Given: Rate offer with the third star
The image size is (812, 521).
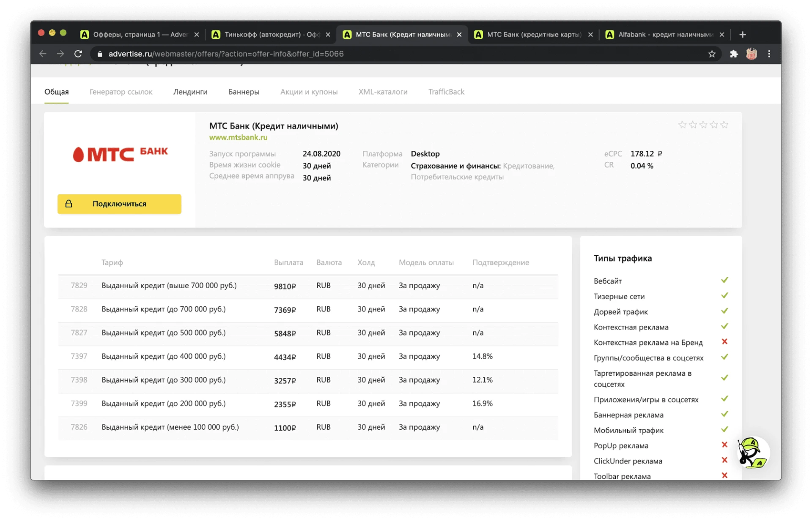Looking at the screenshot, I should (703, 125).
